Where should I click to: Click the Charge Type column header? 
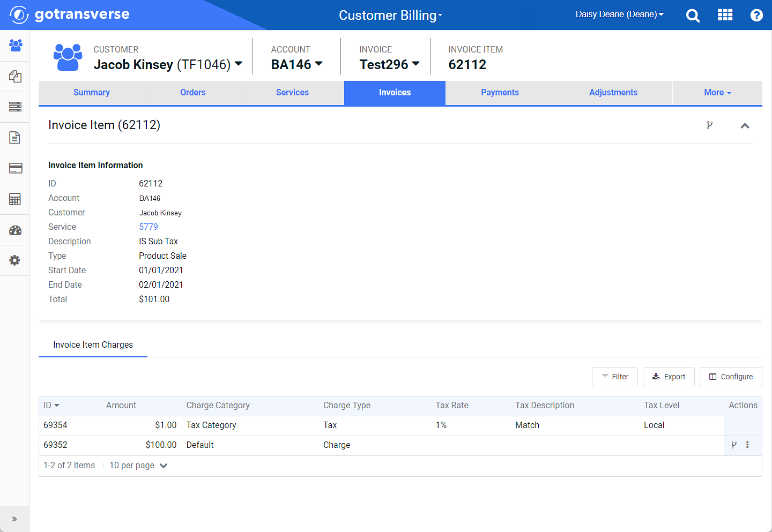tap(347, 406)
